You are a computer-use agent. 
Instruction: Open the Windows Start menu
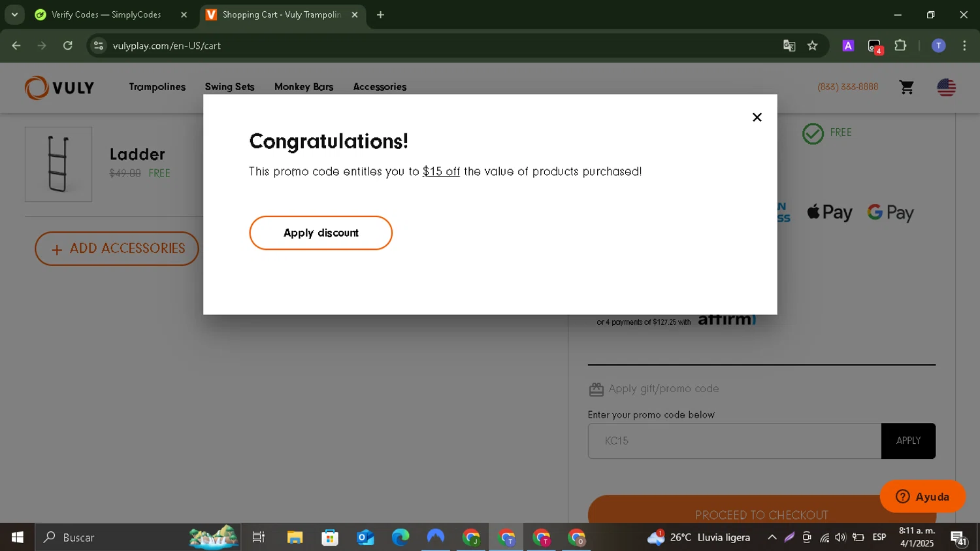[x=17, y=537]
